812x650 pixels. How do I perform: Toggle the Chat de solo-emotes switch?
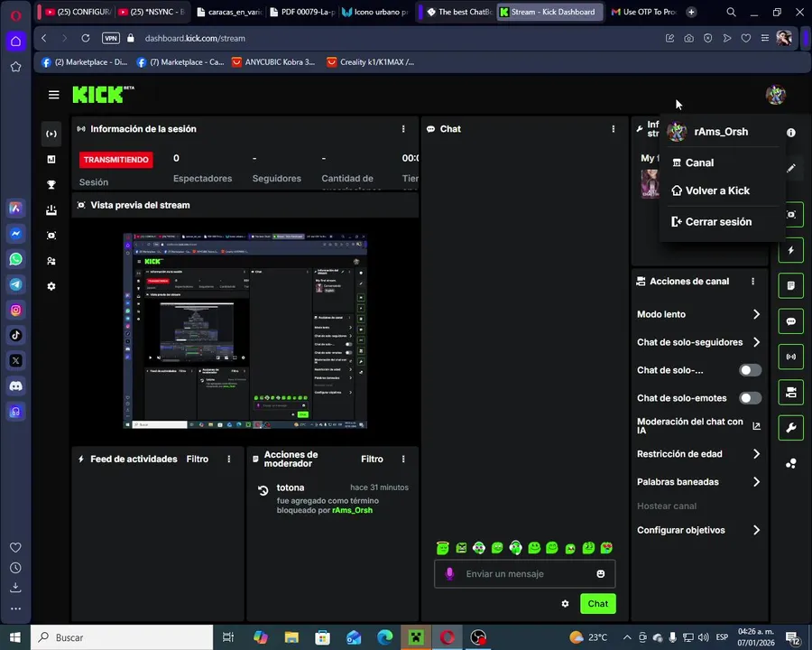(750, 398)
